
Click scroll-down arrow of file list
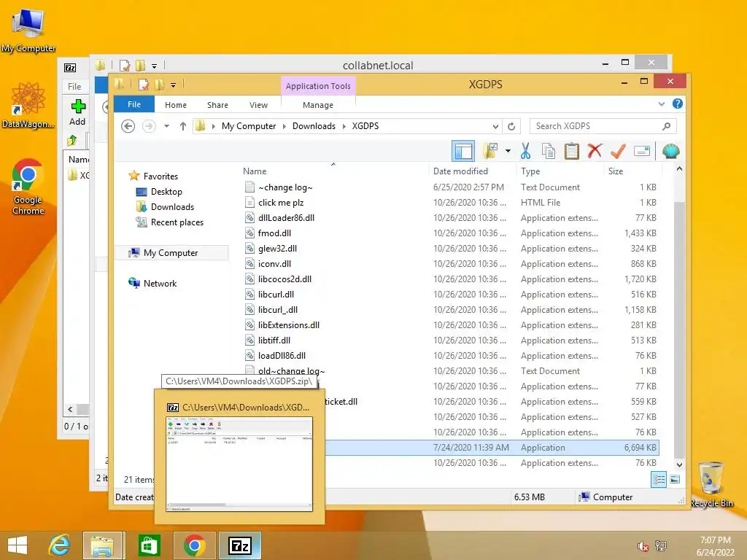pyautogui.click(x=679, y=464)
